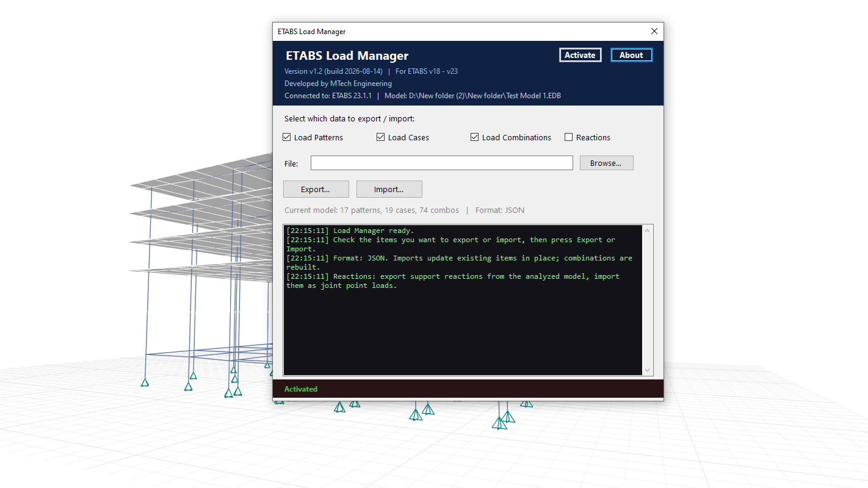This screenshot has height=488, width=868.
Task: Click the 'Load Manager ready.' log line
Action: pos(350,231)
